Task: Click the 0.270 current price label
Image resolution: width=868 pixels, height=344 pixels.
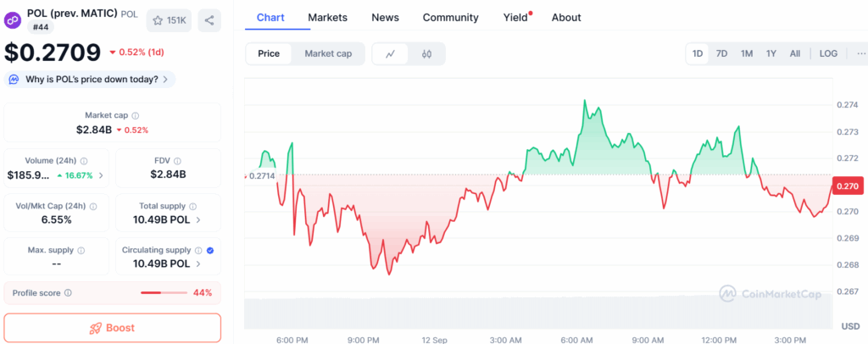Action: pos(848,187)
